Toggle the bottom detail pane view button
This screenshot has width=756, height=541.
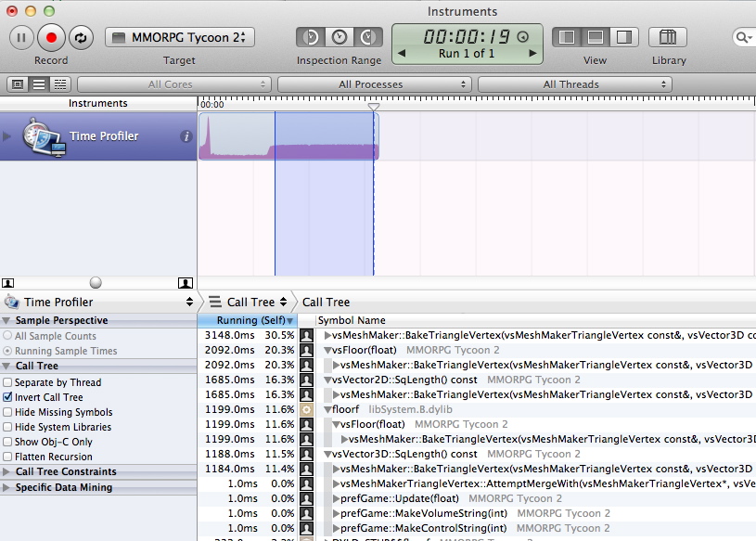[x=596, y=37]
